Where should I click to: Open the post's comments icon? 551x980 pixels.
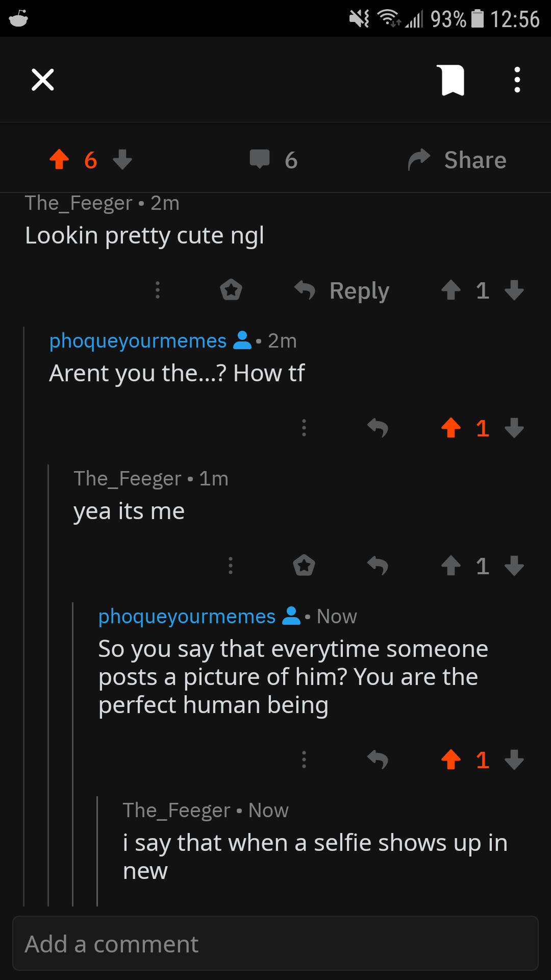tap(260, 159)
